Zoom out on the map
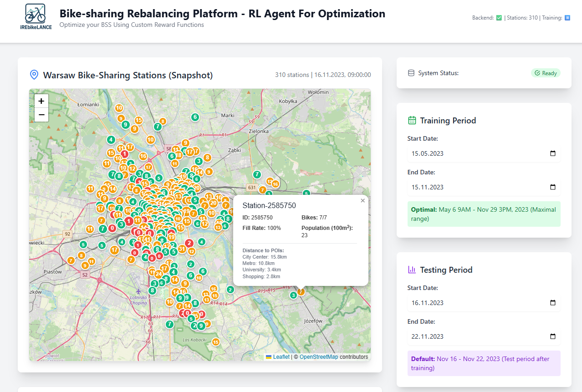The width and height of the screenshot is (582, 392). tap(41, 115)
